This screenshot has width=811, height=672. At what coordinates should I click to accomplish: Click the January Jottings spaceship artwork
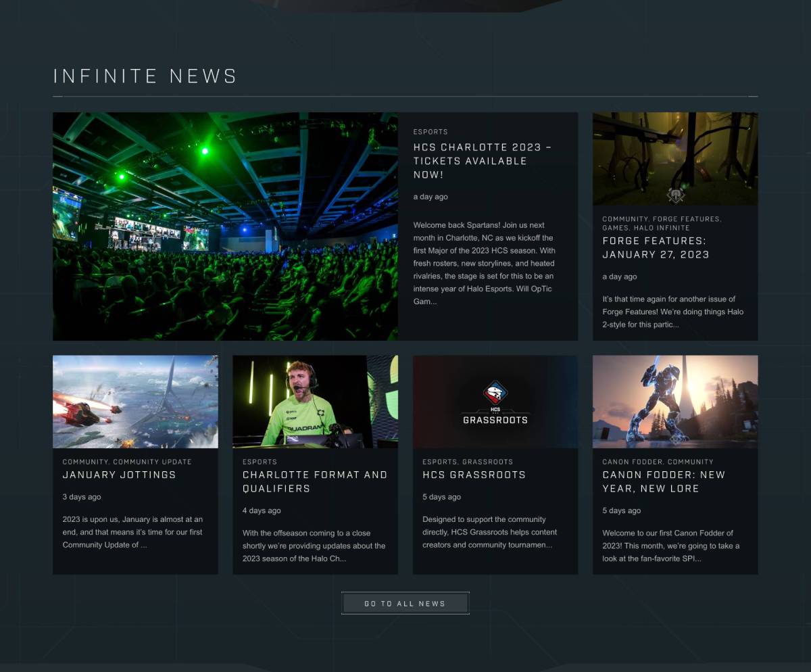(x=135, y=402)
